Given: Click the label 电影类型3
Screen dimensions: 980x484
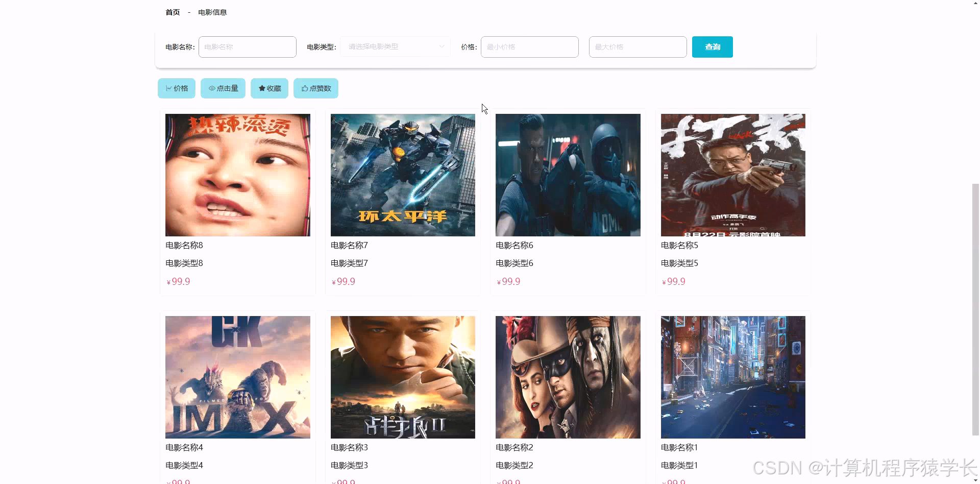Looking at the screenshot, I should (x=349, y=466).
